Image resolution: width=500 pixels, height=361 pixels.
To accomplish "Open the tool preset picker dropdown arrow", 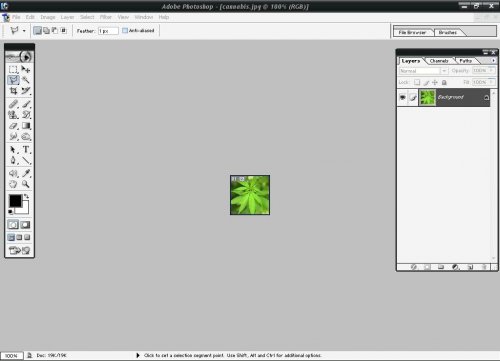I will point(24,31).
